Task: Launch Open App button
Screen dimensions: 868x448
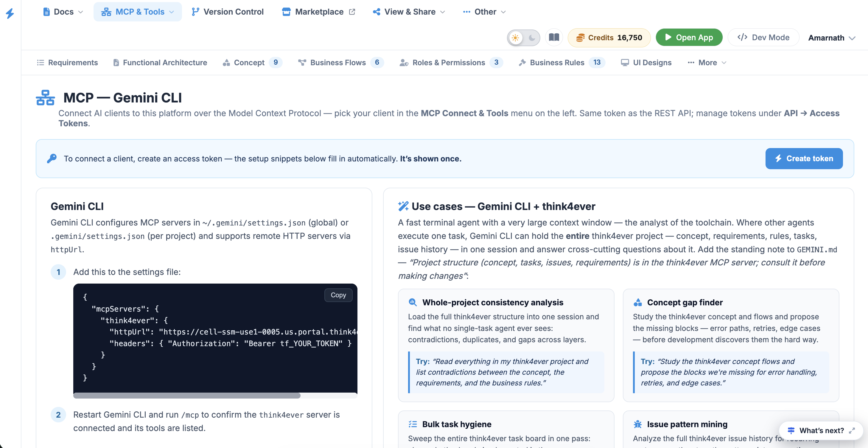Action: 689,38
